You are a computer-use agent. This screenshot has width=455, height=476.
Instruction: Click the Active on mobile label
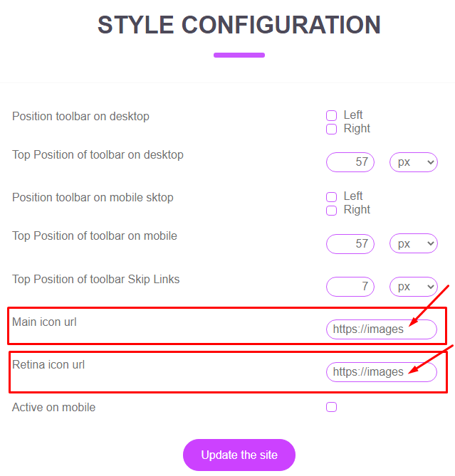(x=54, y=408)
